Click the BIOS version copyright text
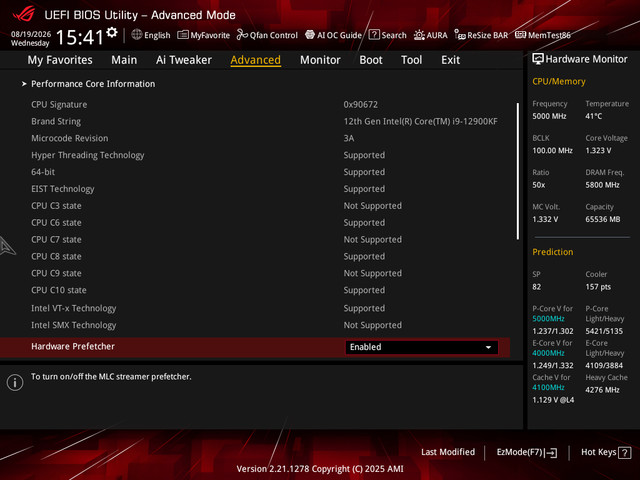640x480 pixels. click(x=320, y=469)
